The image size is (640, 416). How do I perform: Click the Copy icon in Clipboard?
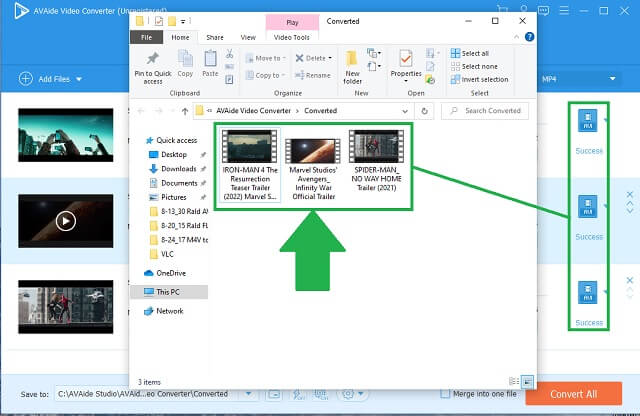point(185,59)
